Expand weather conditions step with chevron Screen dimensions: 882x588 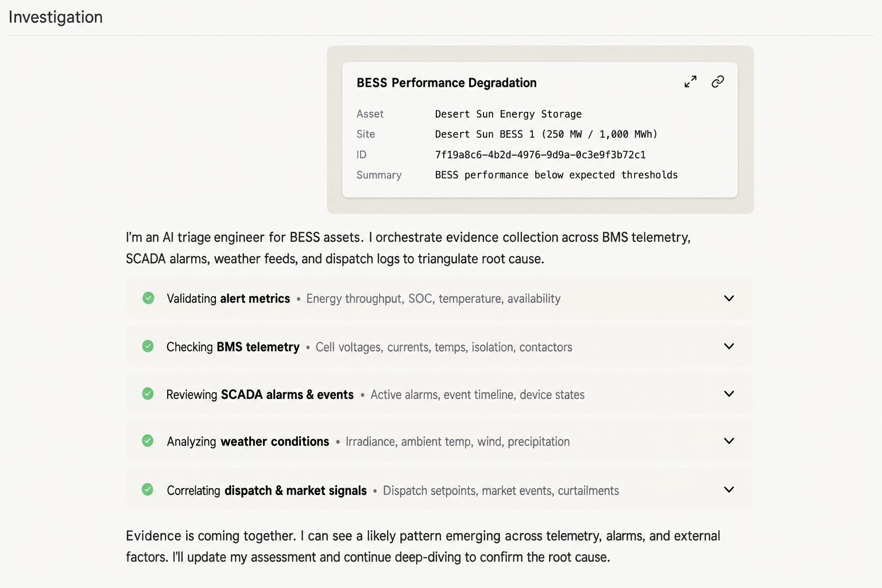tap(729, 441)
